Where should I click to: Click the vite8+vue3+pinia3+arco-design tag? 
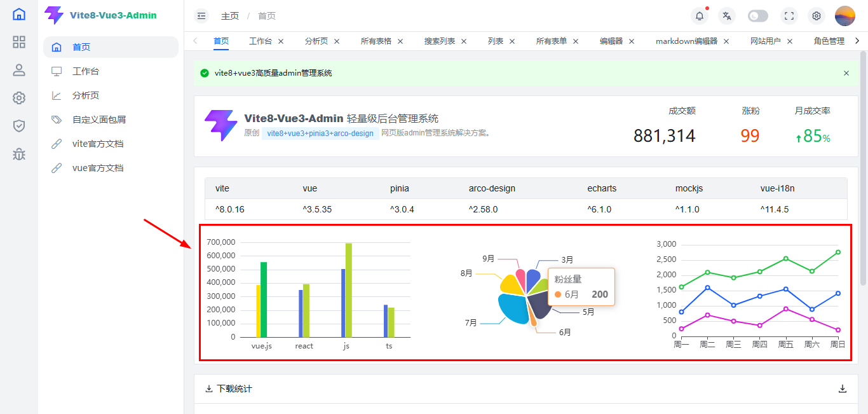tap(320, 134)
